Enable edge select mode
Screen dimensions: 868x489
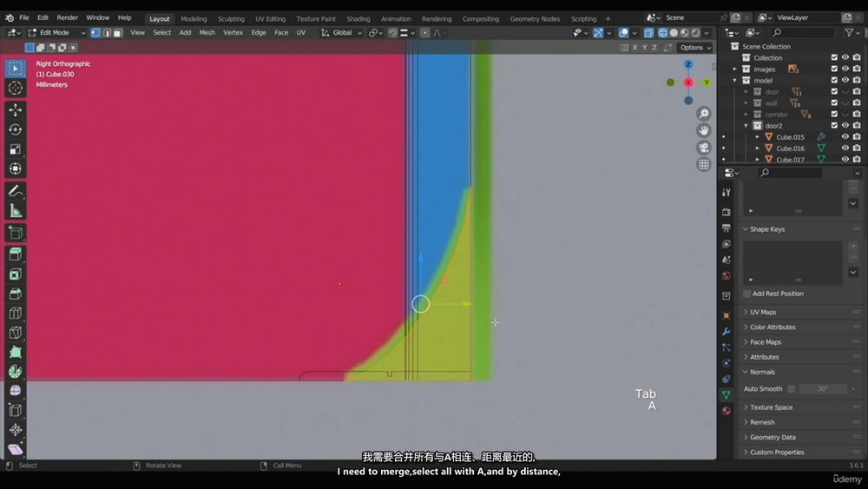click(107, 33)
